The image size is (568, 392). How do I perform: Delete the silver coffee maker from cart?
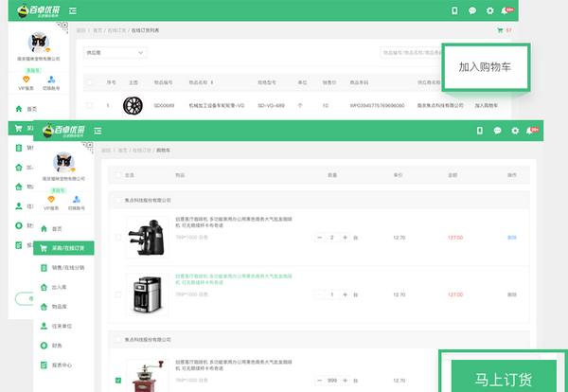click(512, 294)
